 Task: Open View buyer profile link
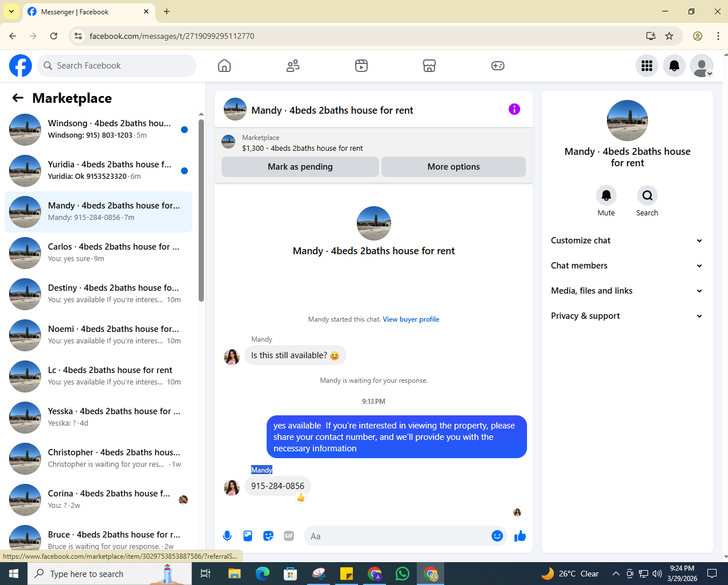click(411, 319)
